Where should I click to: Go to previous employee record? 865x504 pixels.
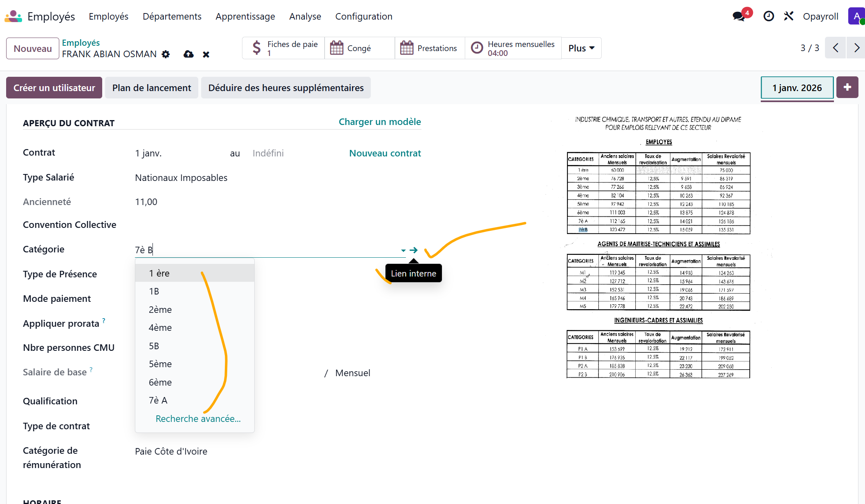pyautogui.click(x=835, y=48)
